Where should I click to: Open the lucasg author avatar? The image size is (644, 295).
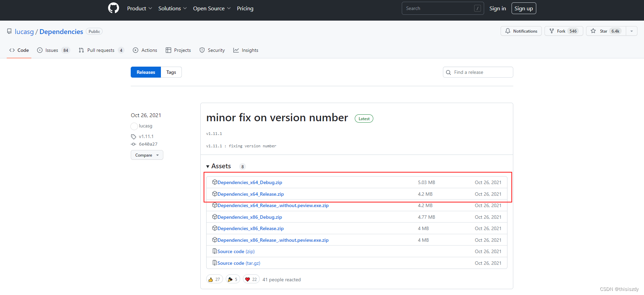(134, 126)
